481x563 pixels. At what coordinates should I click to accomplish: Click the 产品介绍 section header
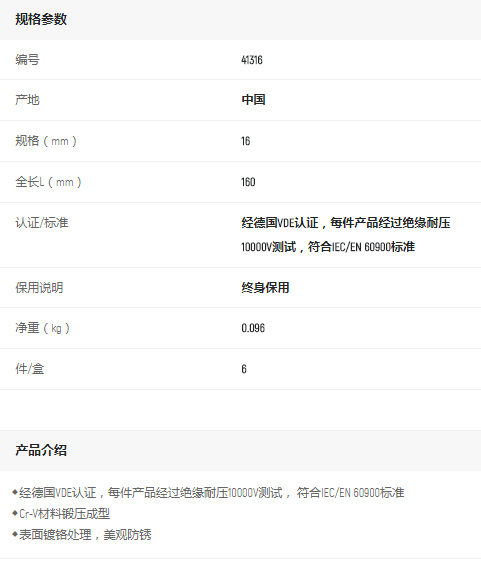pyautogui.click(x=41, y=450)
